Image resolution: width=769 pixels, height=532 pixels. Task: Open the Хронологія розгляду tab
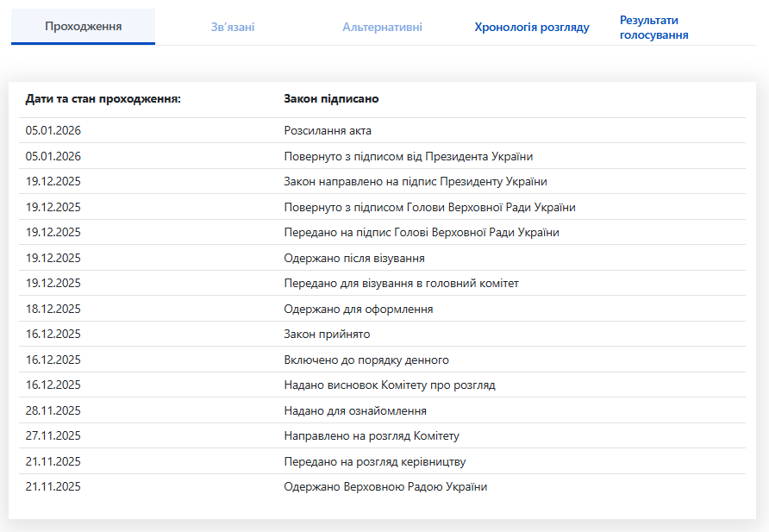click(532, 27)
